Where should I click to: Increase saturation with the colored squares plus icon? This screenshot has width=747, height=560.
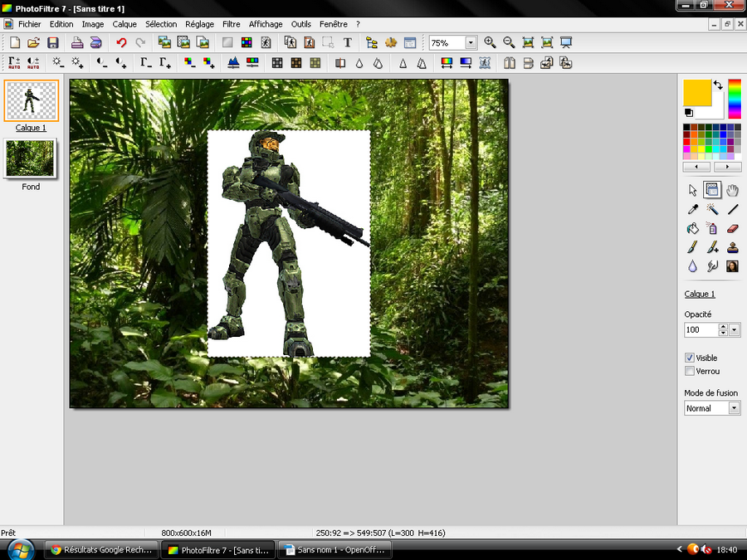[x=208, y=63]
